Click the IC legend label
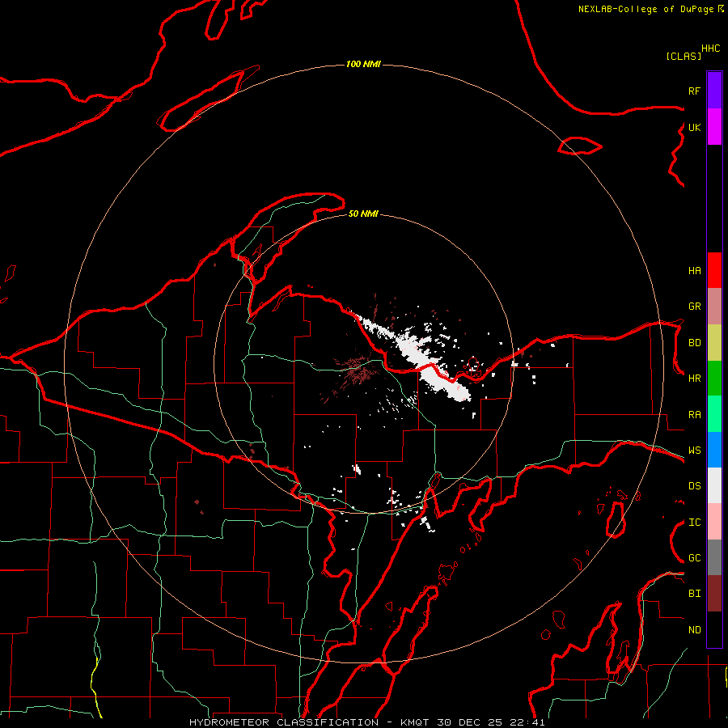 (694, 523)
